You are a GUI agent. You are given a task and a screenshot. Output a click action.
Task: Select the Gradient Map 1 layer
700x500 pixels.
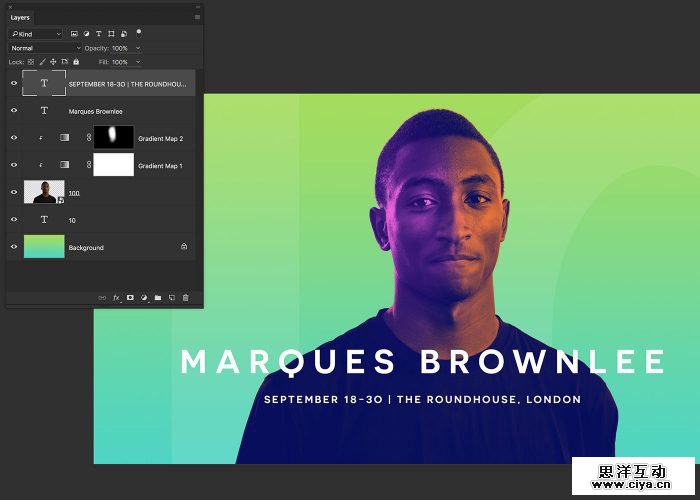pos(161,165)
